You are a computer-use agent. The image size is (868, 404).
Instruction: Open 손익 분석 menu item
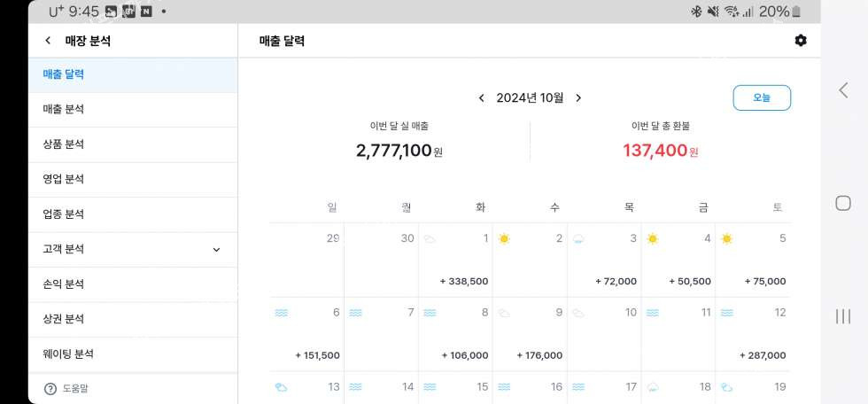pyautogui.click(x=64, y=284)
